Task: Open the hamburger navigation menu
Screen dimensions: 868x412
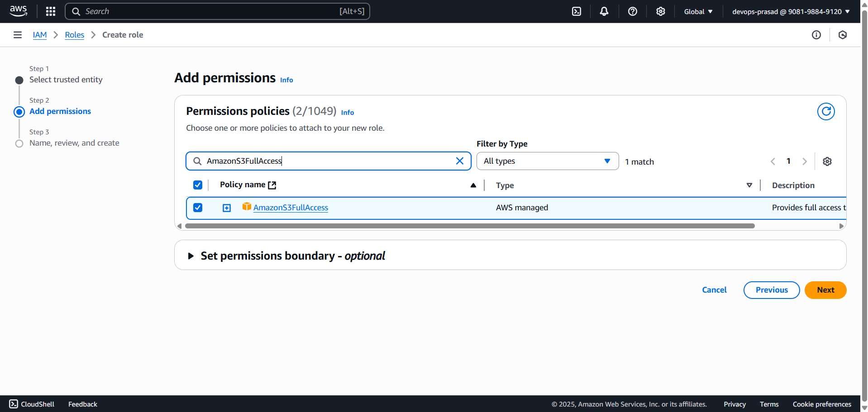Action: coord(17,34)
